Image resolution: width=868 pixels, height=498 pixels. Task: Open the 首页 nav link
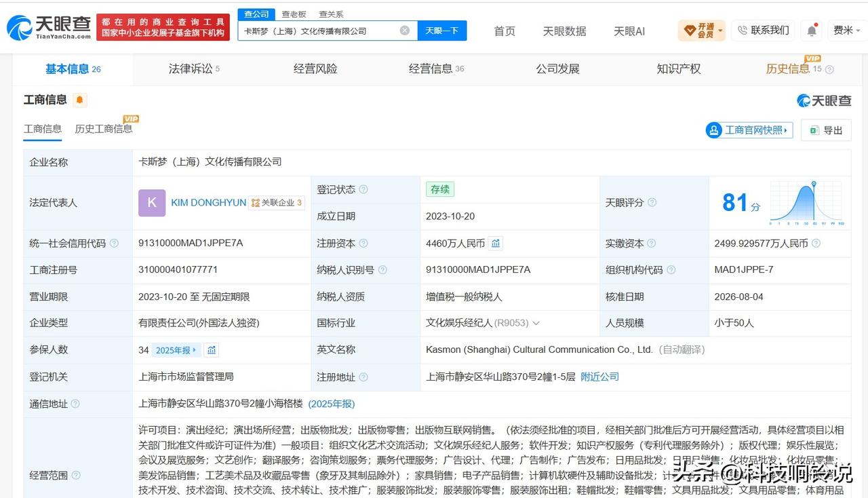(x=505, y=31)
